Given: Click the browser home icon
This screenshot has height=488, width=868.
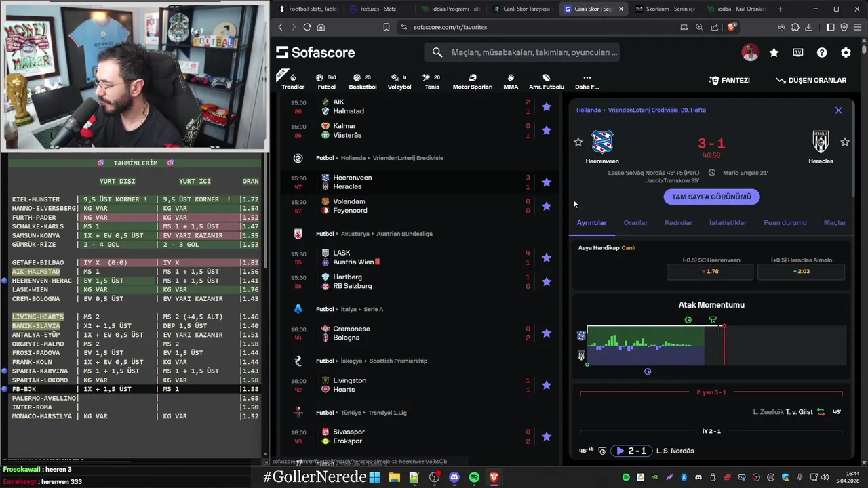Looking at the screenshot, I should 321,27.
